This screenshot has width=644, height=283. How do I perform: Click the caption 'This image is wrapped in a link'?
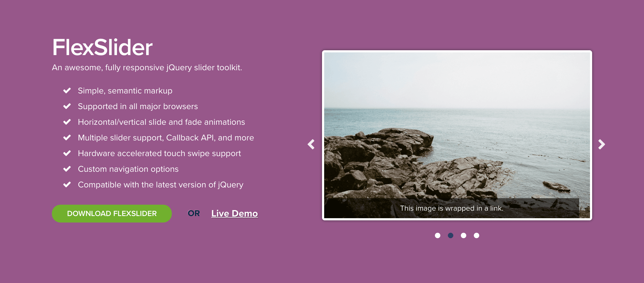point(452,208)
